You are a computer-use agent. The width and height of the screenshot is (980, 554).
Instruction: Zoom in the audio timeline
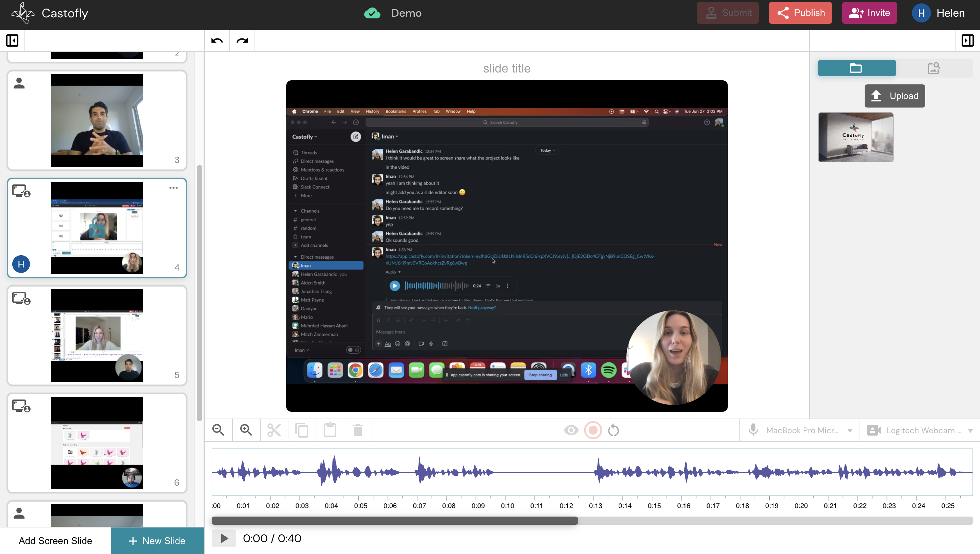pos(246,430)
